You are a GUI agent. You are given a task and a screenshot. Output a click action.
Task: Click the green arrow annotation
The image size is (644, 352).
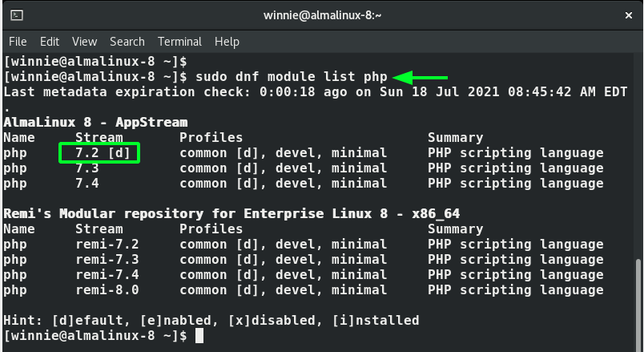click(420, 77)
